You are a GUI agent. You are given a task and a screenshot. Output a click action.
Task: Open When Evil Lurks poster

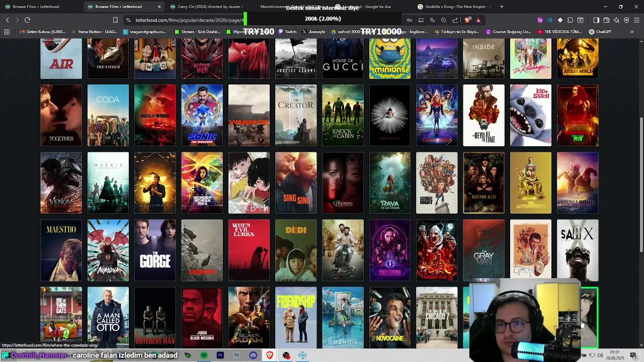[249, 250]
